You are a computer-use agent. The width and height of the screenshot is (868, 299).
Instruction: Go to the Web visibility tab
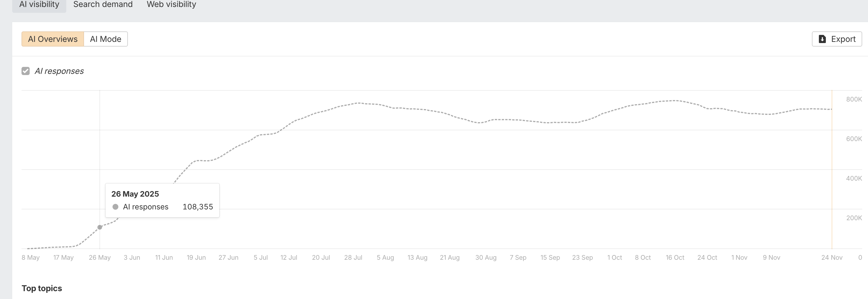(x=171, y=4)
